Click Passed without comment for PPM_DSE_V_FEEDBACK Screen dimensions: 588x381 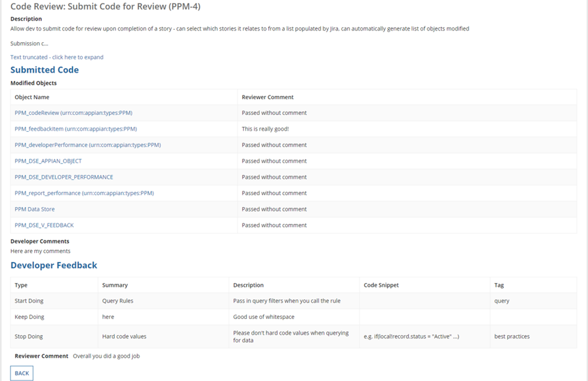tap(274, 225)
